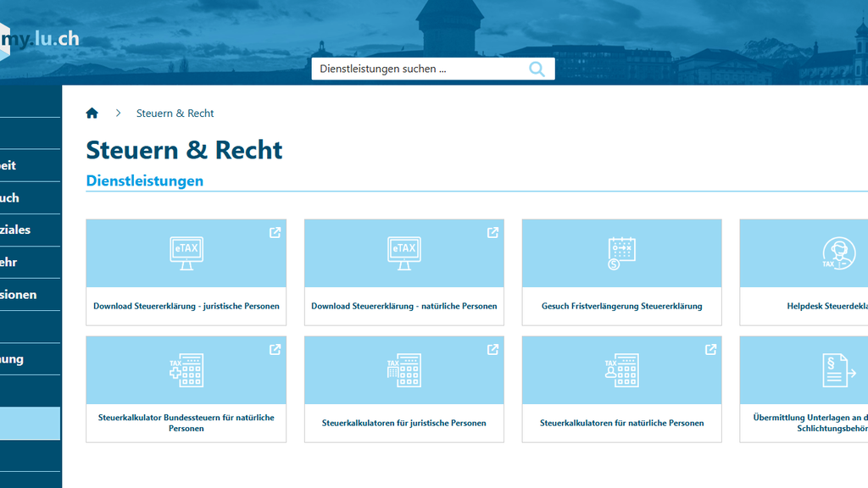Click the calendar icon for Fristverlängerung
Screen dimensions: 868x488
coord(621,252)
